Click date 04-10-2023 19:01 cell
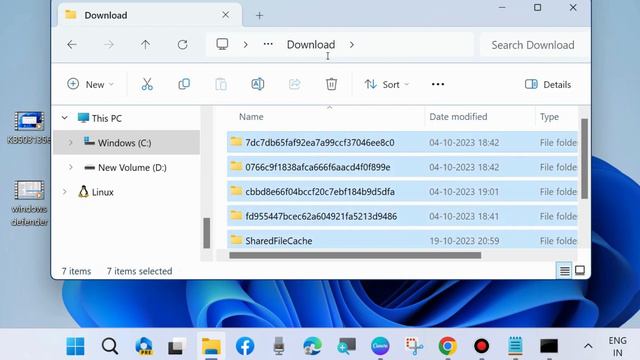The height and width of the screenshot is (360, 640). [464, 192]
